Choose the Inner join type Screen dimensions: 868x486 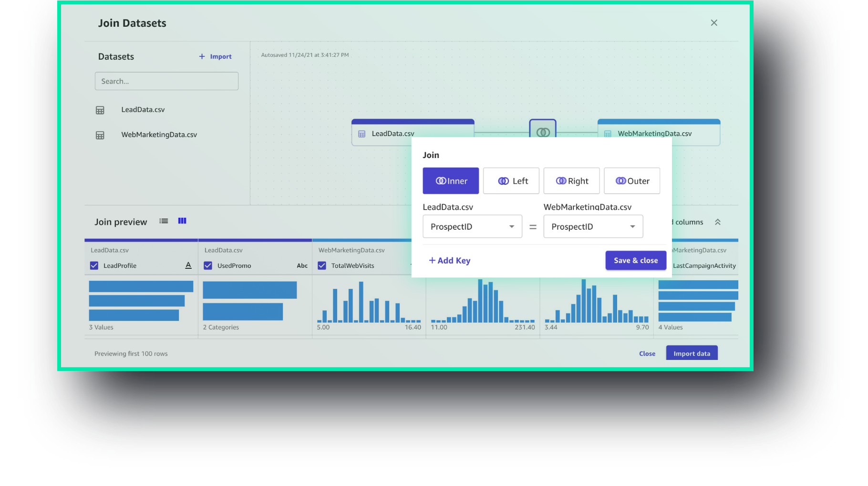pyautogui.click(x=451, y=181)
